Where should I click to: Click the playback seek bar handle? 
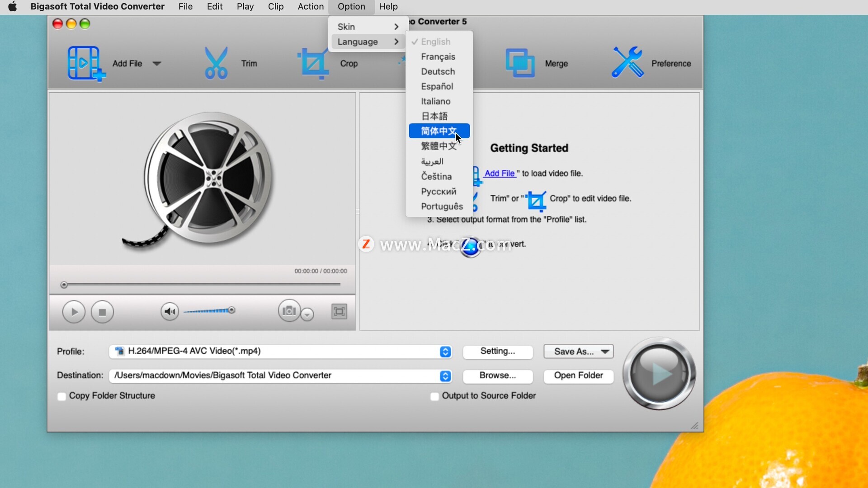point(64,285)
